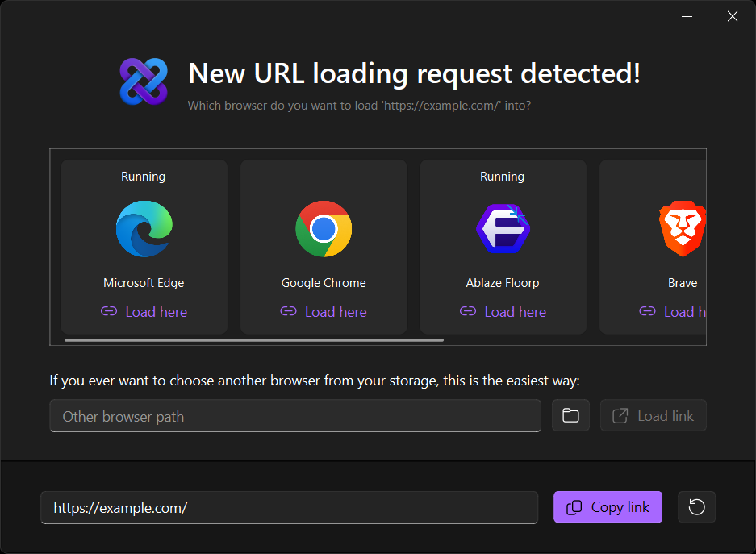
Task: Click the reset circular arrow button
Action: click(696, 506)
